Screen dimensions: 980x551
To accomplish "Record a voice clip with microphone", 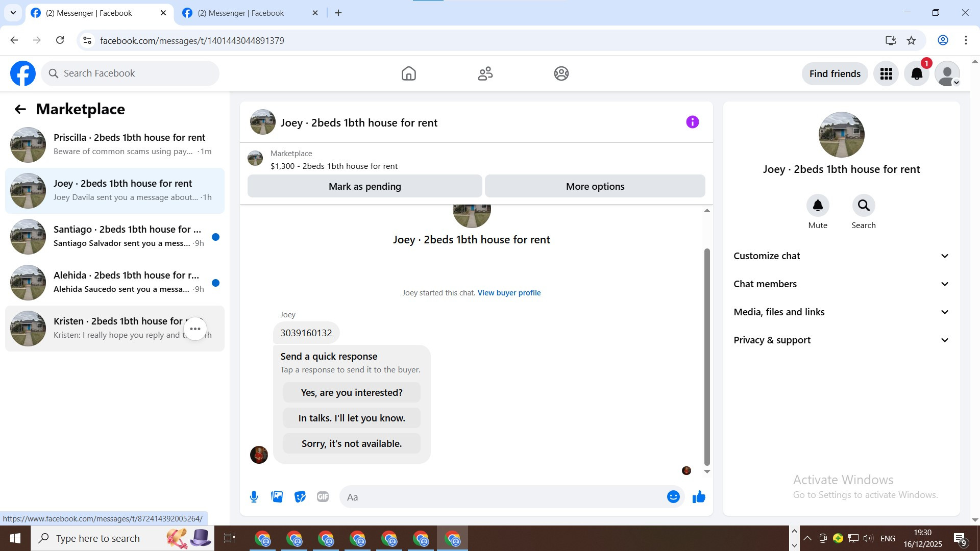I will [x=254, y=497].
